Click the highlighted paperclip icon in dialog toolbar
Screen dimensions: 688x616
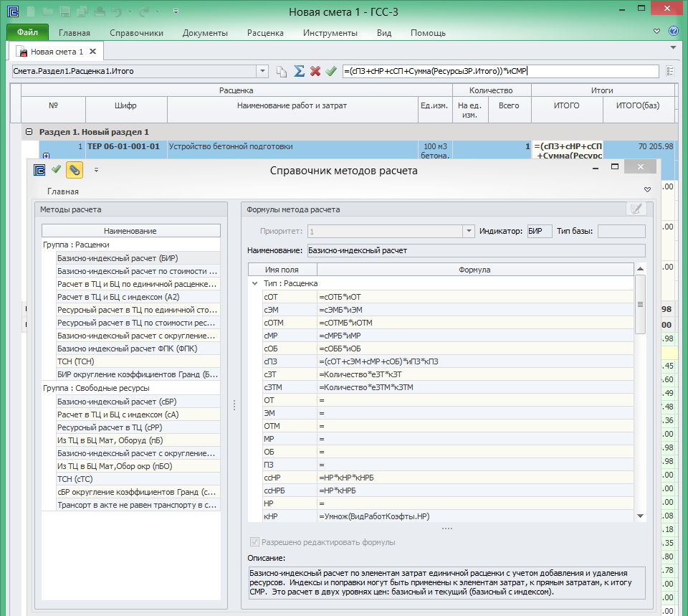(x=74, y=169)
